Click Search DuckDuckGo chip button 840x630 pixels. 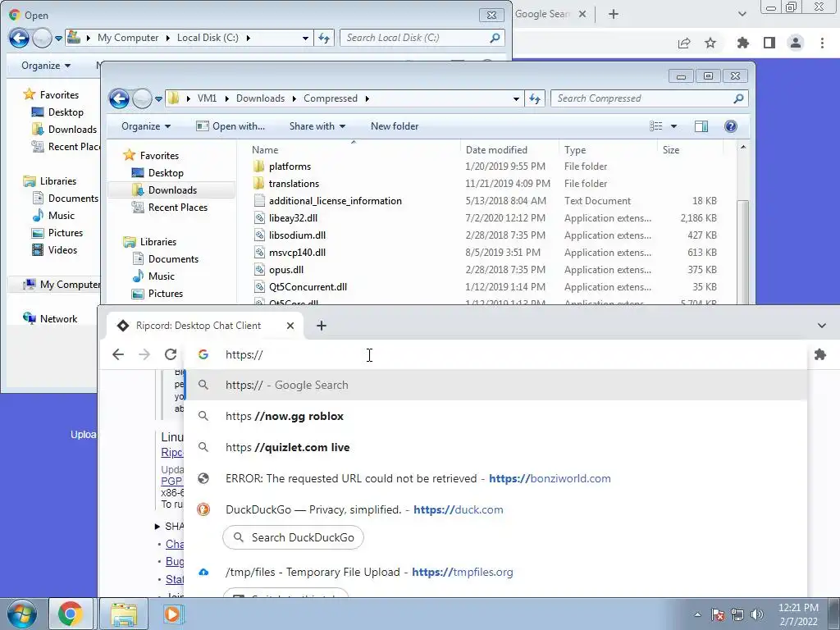coord(293,537)
